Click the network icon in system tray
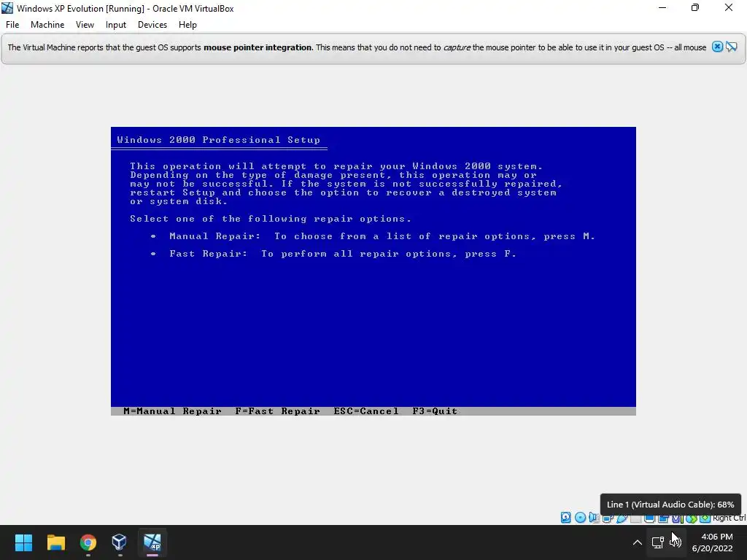Screen dimensions: 747x560 coord(658,542)
